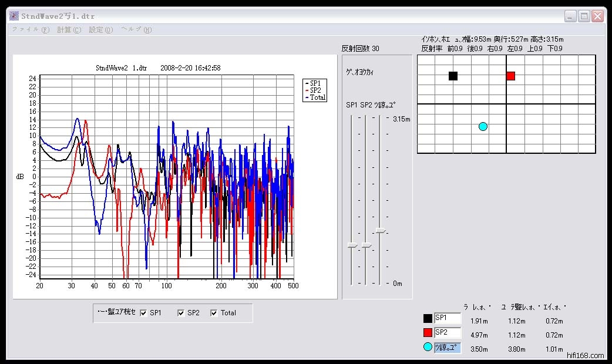Click the graph legend box

click(x=315, y=90)
